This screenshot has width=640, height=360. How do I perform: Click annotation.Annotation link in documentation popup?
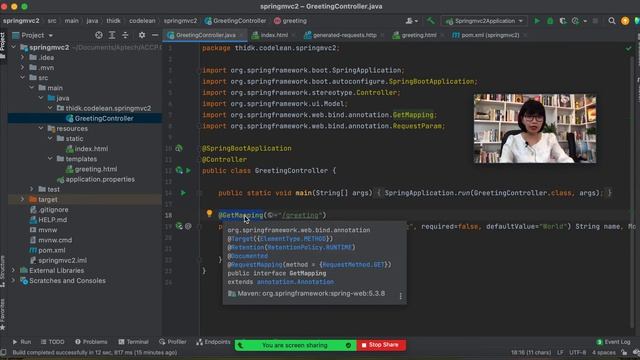(x=295, y=282)
